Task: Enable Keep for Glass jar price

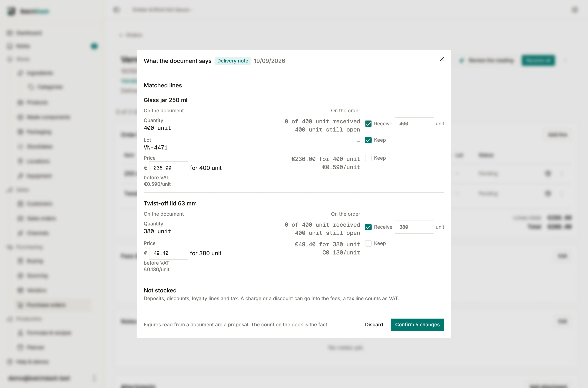Action: (368, 158)
